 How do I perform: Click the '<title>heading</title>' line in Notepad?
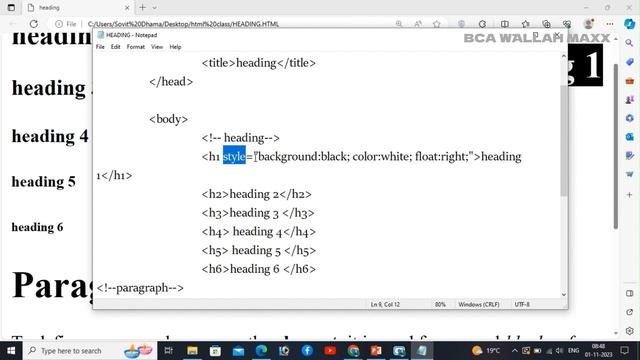tap(258, 63)
